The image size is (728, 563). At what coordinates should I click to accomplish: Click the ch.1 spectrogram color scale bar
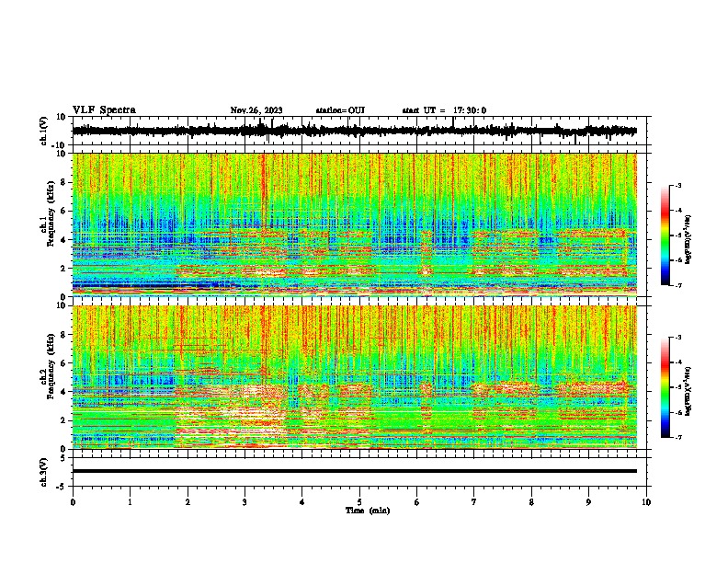pos(665,236)
